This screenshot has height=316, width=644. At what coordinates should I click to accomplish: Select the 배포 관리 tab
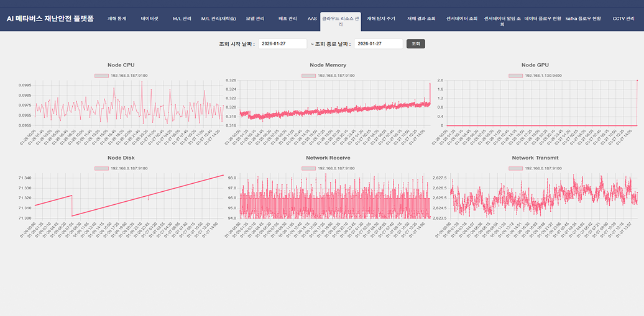click(287, 19)
